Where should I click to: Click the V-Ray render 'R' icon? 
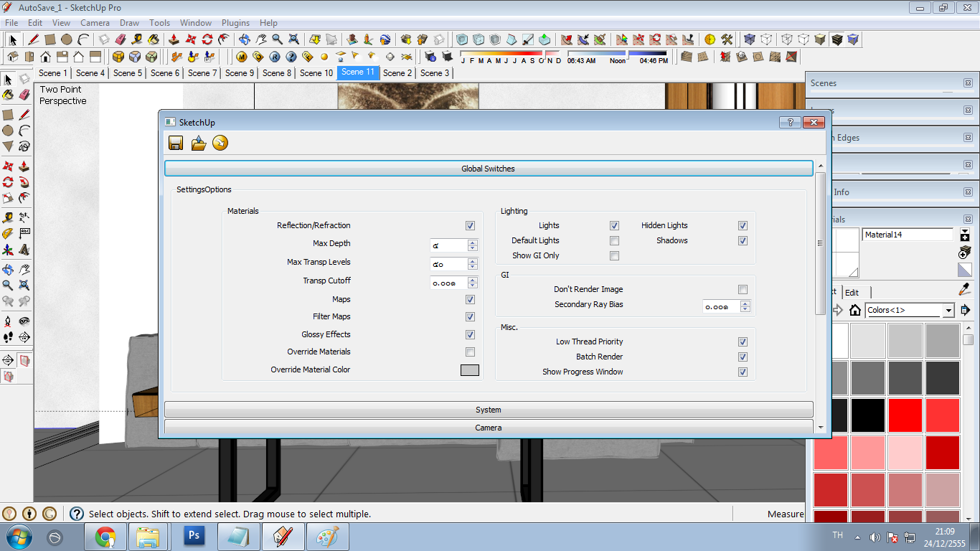[275, 57]
